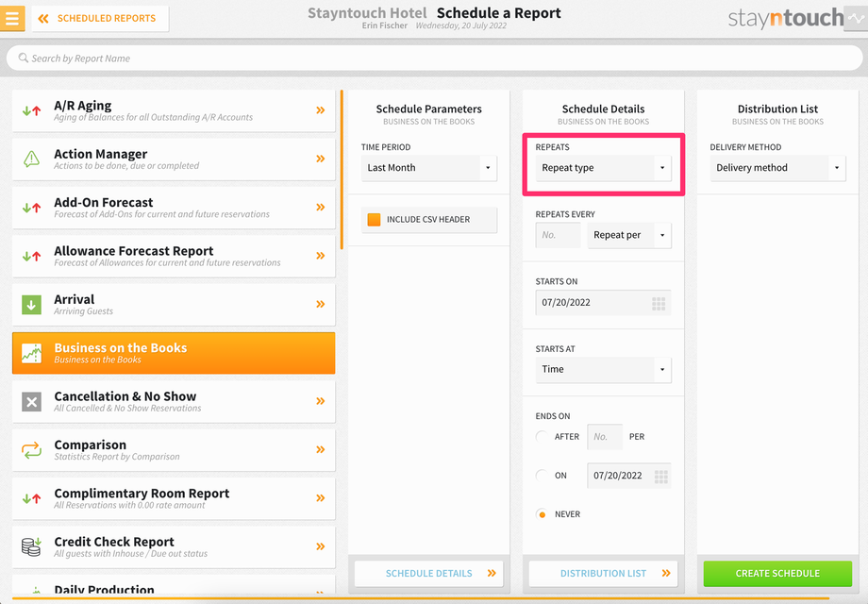Select the Allowance Forecast Report
The image size is (868, 604).
(x=174, y=256)
